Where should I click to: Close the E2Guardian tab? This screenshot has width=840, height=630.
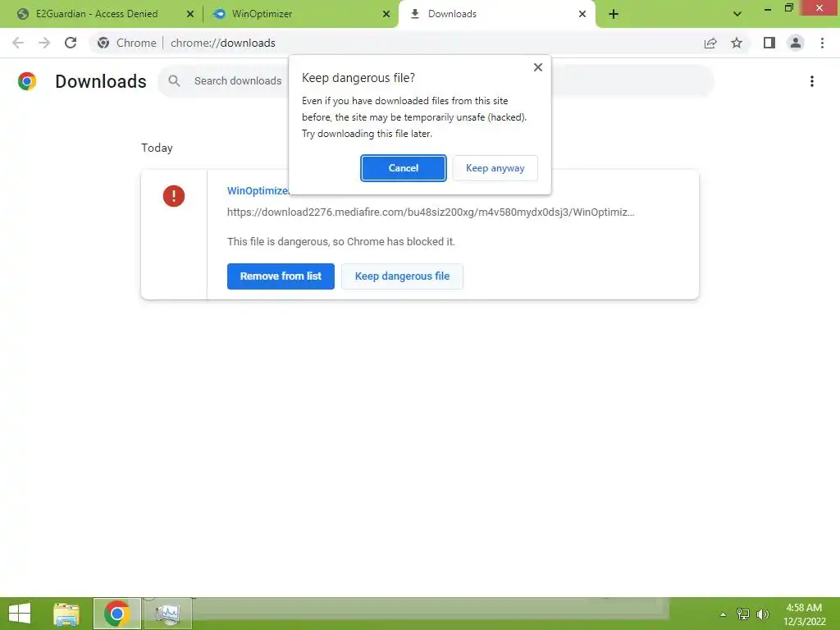(x=190, y=14)
